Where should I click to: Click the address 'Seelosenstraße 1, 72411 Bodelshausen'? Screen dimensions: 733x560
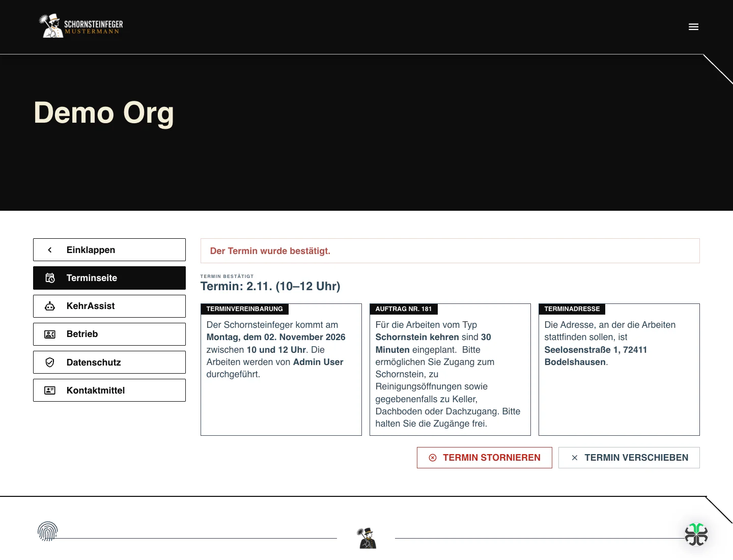(596, 356)
